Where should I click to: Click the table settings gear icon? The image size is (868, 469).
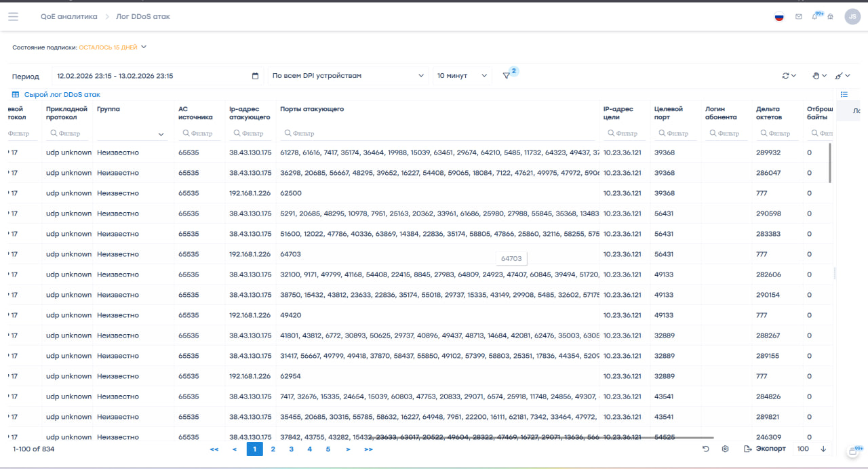725,449
